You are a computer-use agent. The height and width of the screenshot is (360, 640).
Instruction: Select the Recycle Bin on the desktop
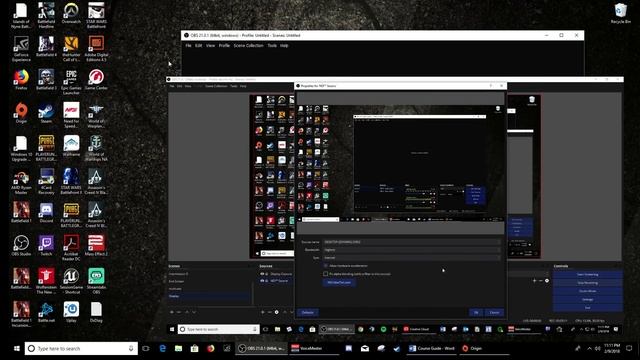(x=620, y=13)
